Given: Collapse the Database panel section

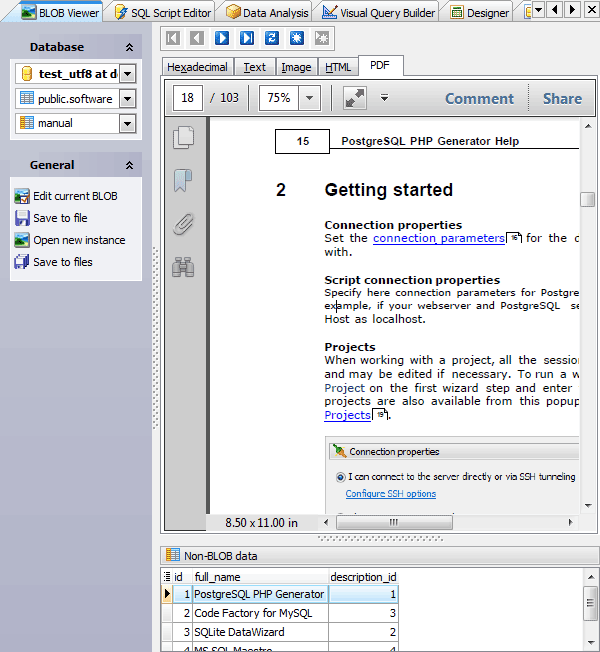Looking at the screenshot, I should pos(129,47).
